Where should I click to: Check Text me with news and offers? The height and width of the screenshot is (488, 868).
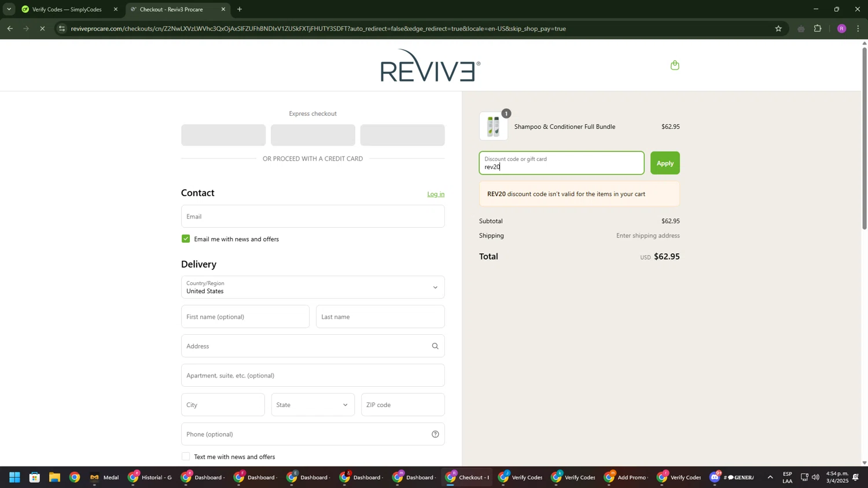tap(186, 457)
